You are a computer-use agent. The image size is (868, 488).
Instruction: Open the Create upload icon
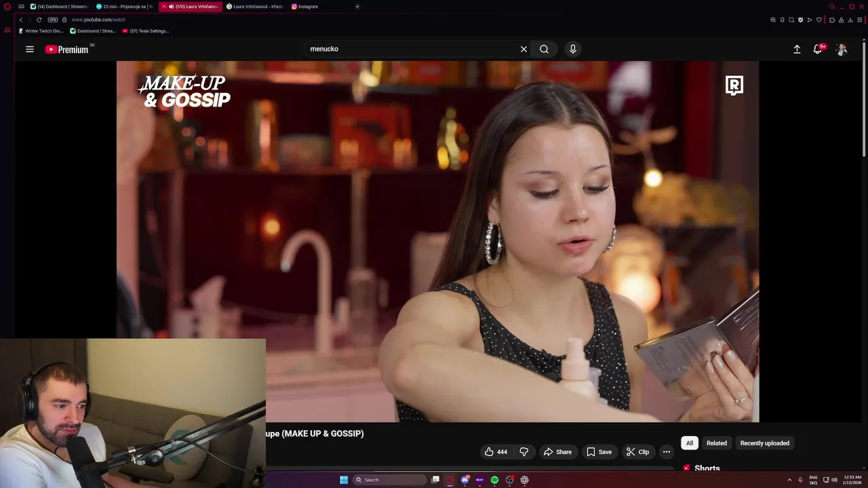point(797,49)
